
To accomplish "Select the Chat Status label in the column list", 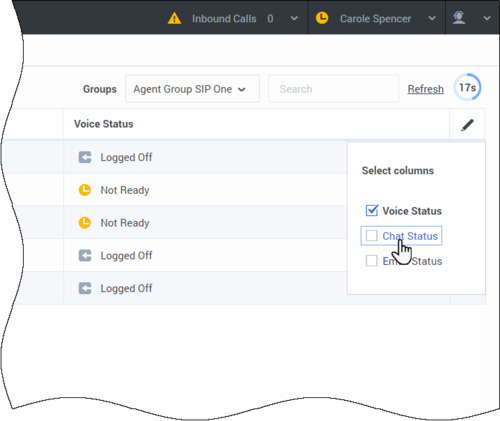I will 410,236.
